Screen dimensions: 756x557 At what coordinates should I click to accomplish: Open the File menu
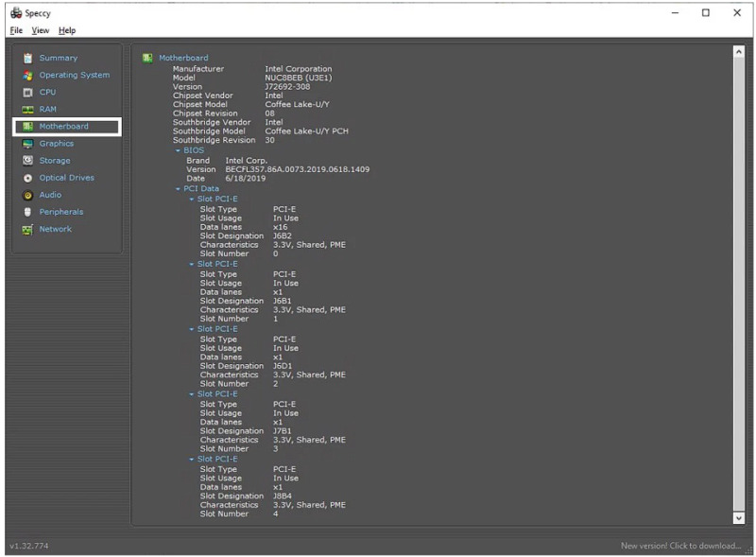[x=15, y=30]
